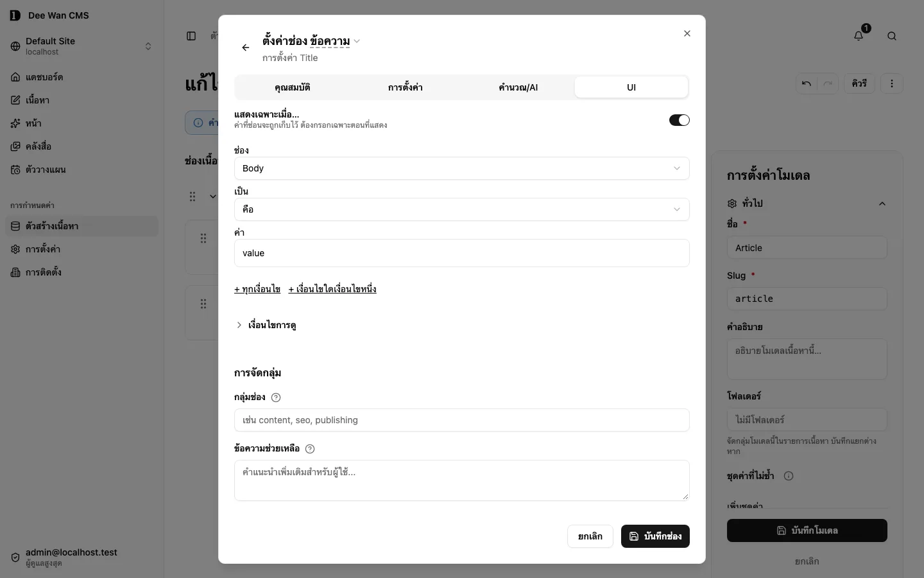Click the บันทึกช่อง save button

[x=655, y=536]
